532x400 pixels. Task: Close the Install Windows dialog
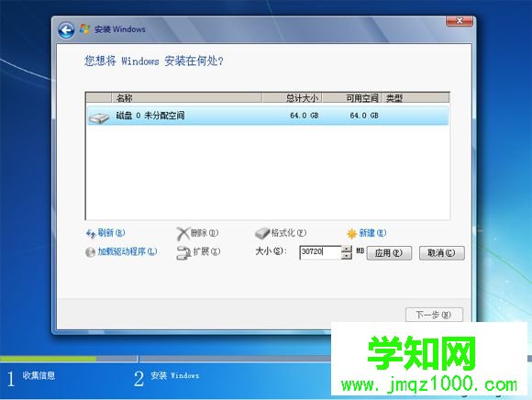(x=459, y=21)
